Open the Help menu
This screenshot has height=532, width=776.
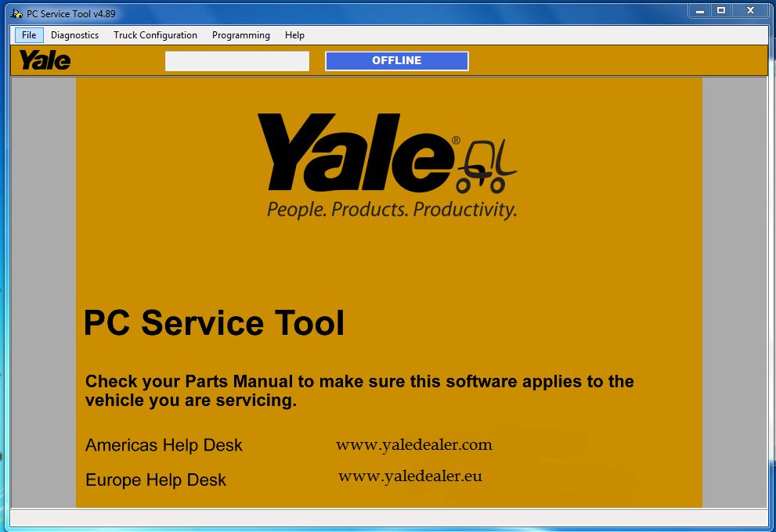(x=294, y=35)
